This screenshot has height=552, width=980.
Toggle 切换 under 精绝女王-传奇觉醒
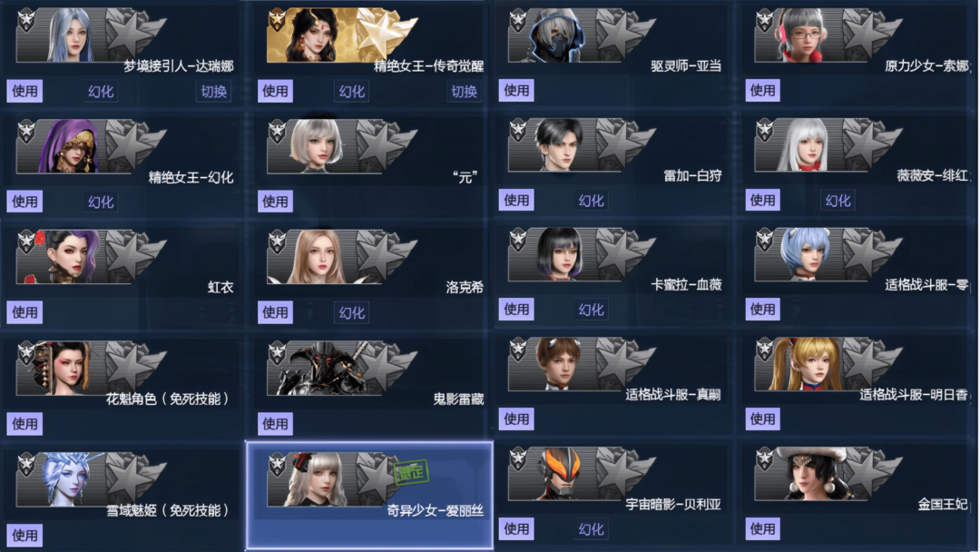(464, 92)
